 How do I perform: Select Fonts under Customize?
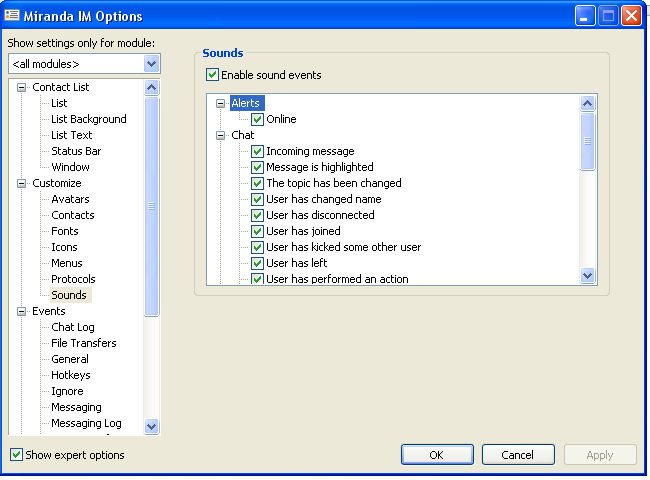pyautogui.click(x=65, y=231)
